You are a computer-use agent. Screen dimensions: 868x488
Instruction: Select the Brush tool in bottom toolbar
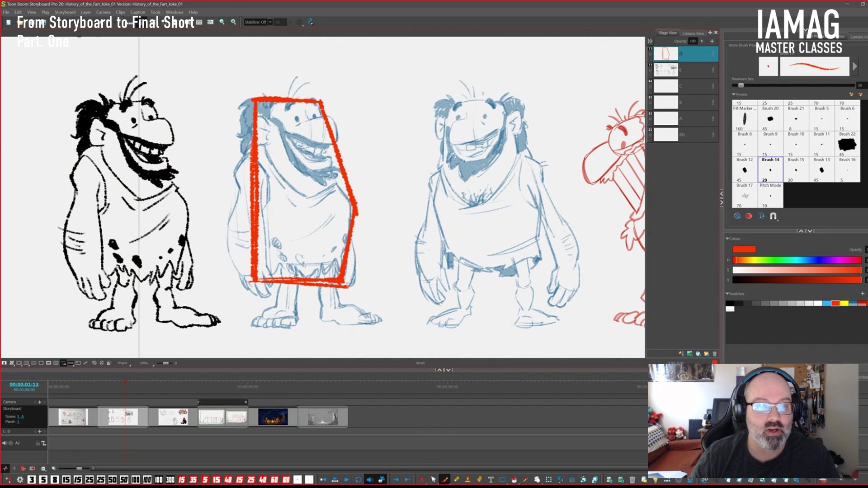tap(445, 479)
